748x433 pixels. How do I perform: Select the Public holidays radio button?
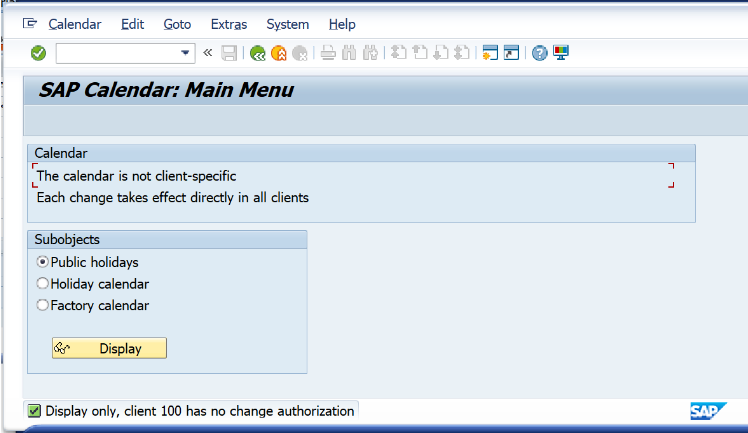[42, 262]
